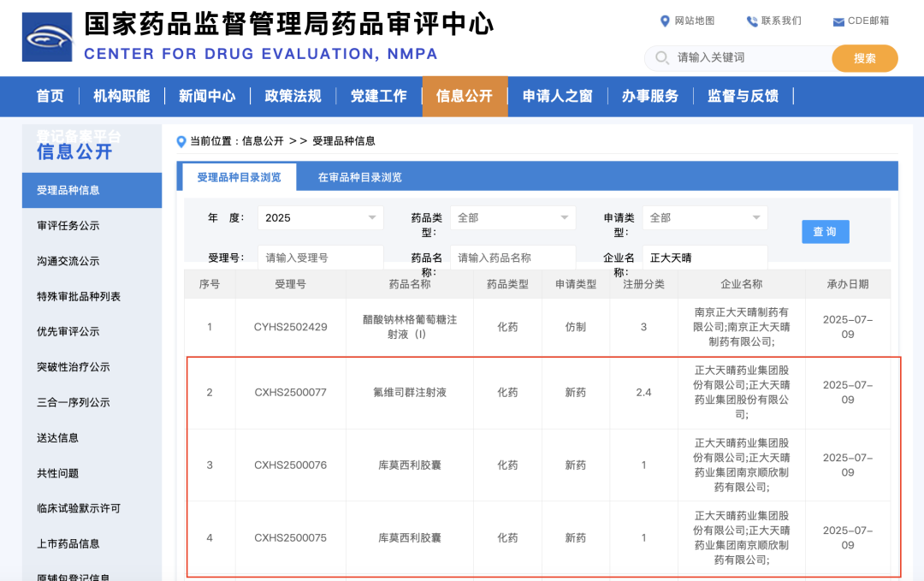Expand the 药品类型 dropdown set to 全部

coord(512,218)
